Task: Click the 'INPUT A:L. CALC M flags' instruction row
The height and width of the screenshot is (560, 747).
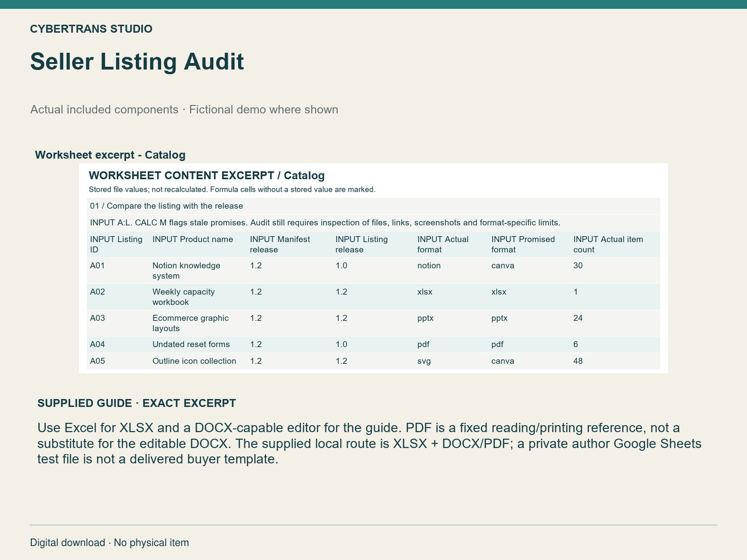Action: [373, 223]
